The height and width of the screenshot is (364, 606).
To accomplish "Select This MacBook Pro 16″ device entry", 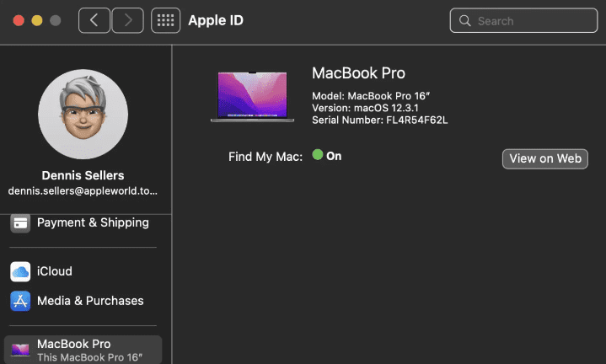I will [x=82, y=350].
